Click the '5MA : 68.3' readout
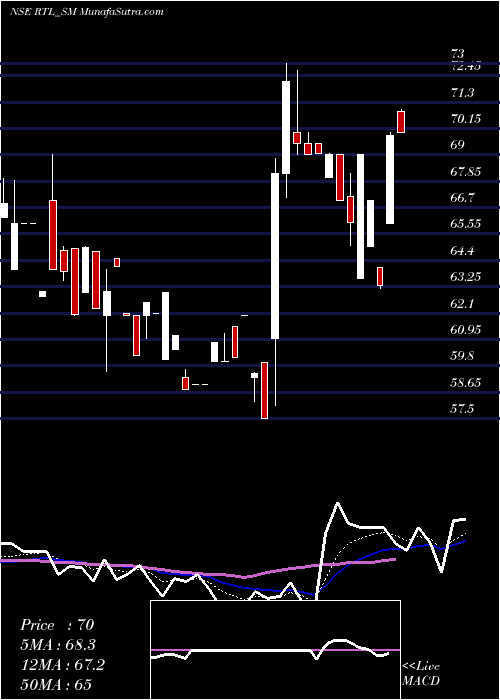This screenshot has height=700, width=500. 58,645
